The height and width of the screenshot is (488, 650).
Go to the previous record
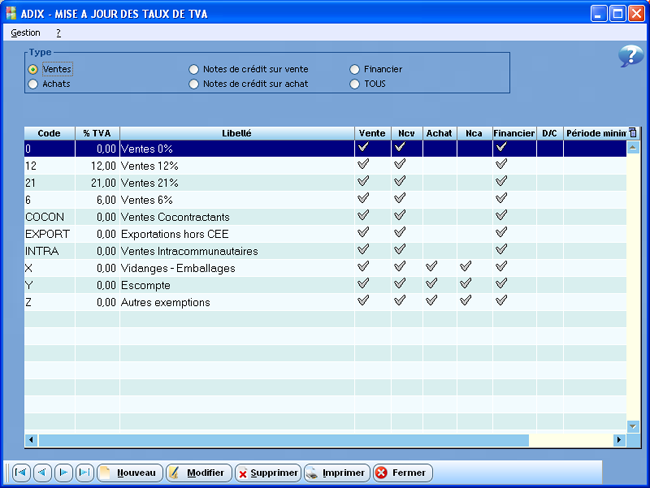pos(42,473)
